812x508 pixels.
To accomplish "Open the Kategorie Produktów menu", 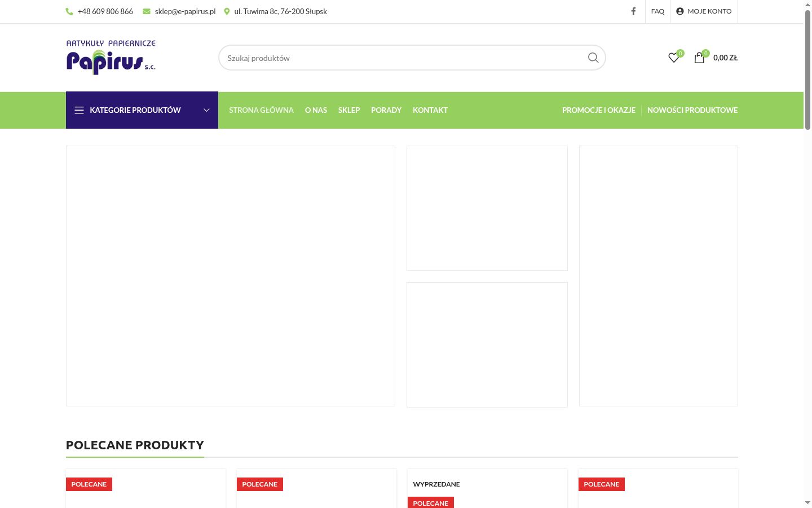I will (142, 110).
